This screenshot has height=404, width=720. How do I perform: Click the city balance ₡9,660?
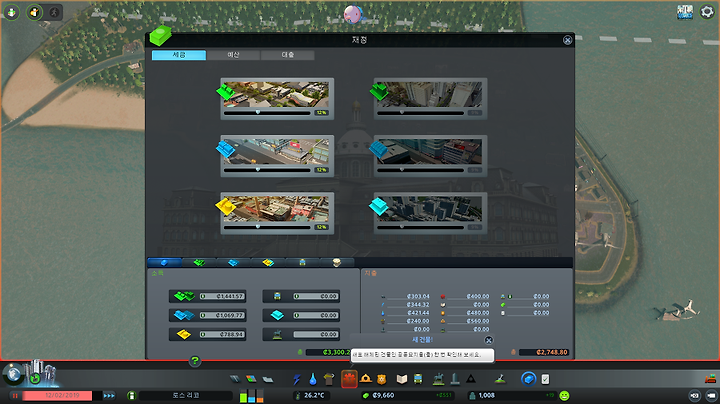[x=383, y=395]
